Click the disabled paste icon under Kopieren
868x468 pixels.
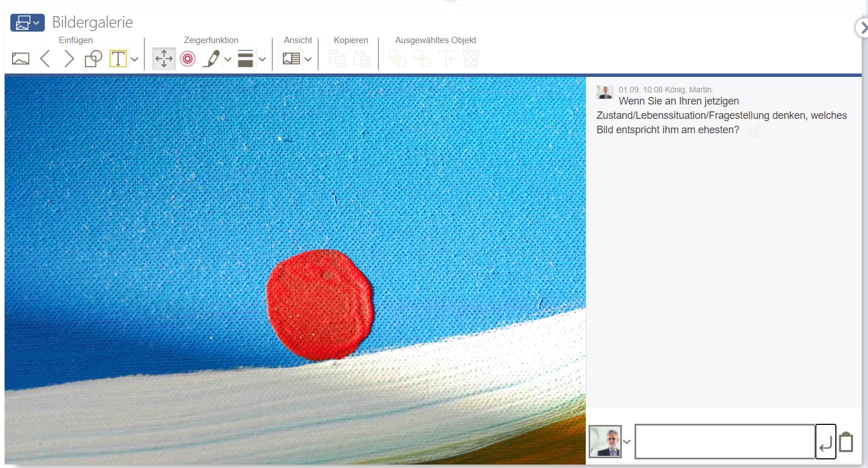click(361, 59)
